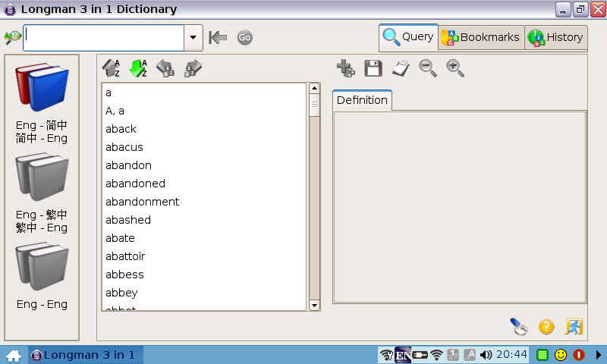
Task: Switch to the Bookmarks tab
Action: (481, 37)
